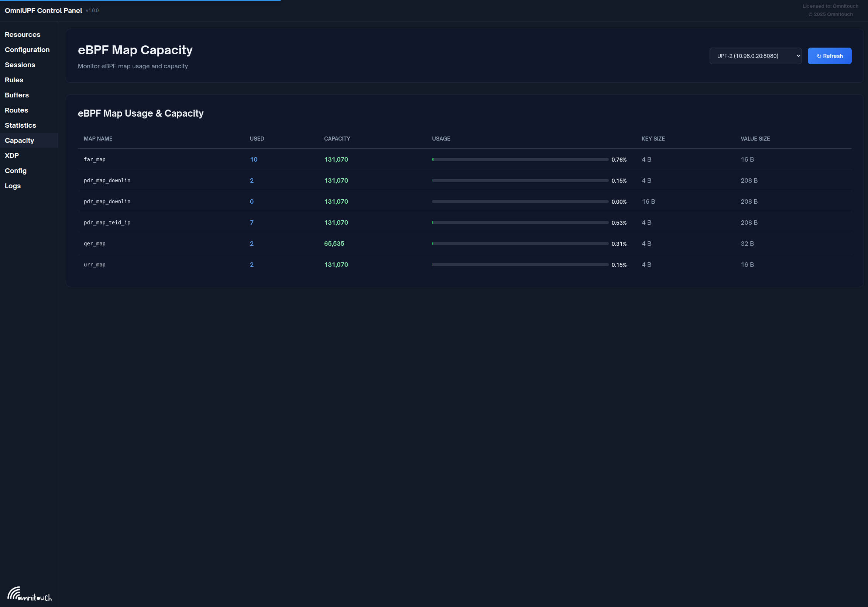Image resolution: width=868 pixels, height=607 pixels.
Task: Click the far_map usage progress bar
Action: point(520,159)
